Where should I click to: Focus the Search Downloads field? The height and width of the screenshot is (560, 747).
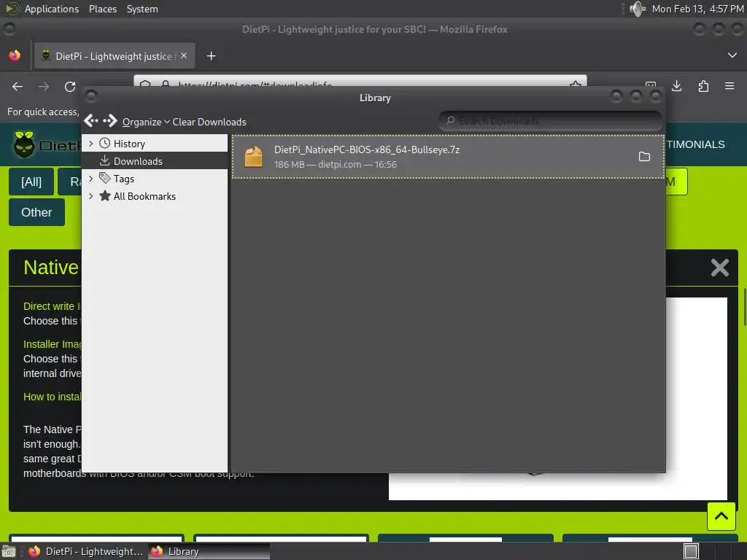pos(550,121)
